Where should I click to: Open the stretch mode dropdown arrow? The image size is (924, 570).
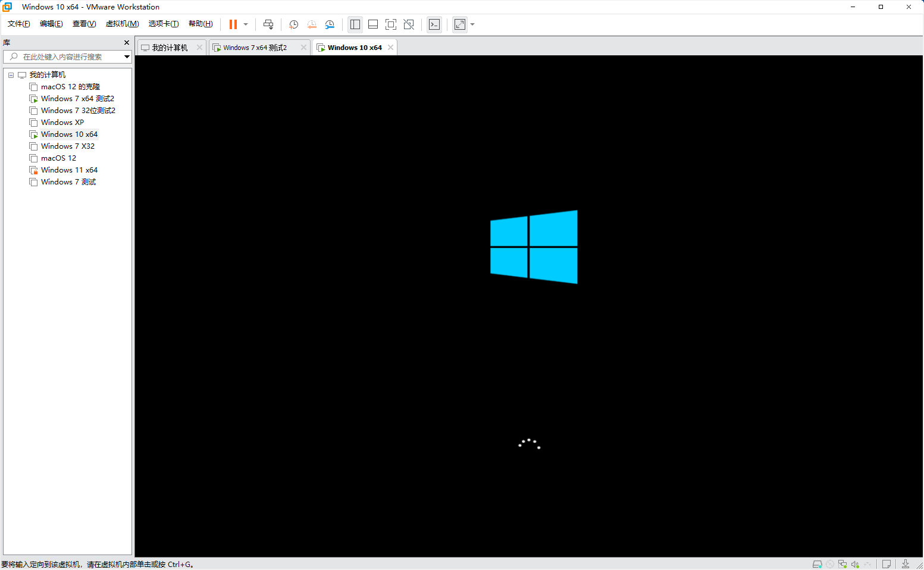(472, 24)
